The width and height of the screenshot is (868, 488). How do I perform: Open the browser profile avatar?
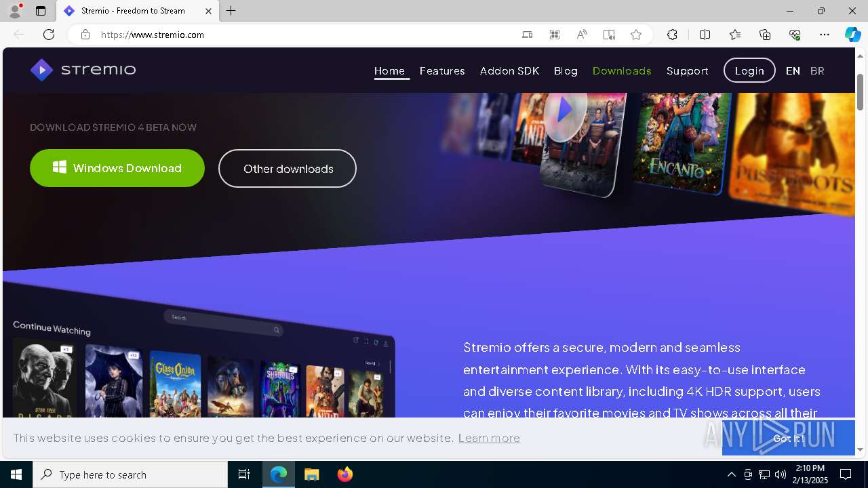pyautogui.click(x=15, y=11)
